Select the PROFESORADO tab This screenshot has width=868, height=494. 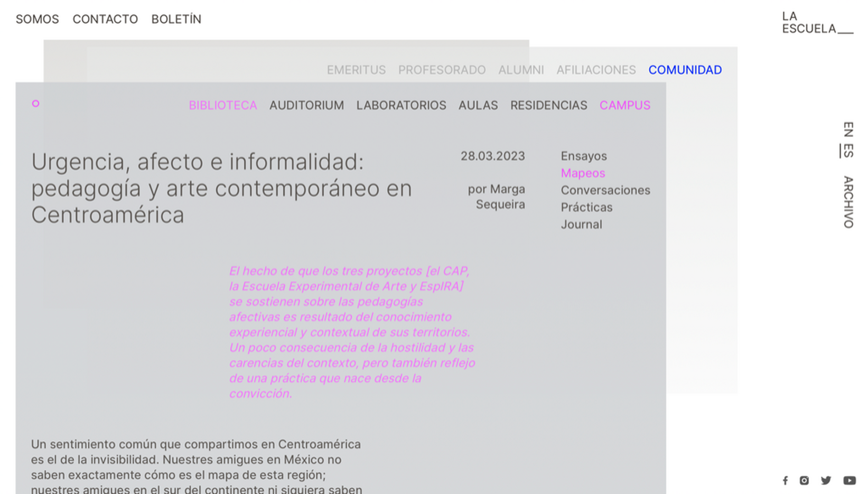(441, 70)
